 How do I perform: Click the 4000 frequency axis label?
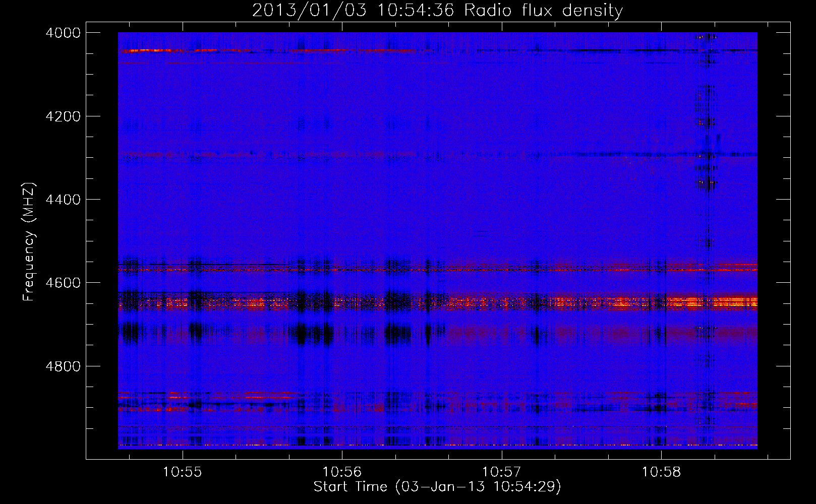(x=63, y=33)
